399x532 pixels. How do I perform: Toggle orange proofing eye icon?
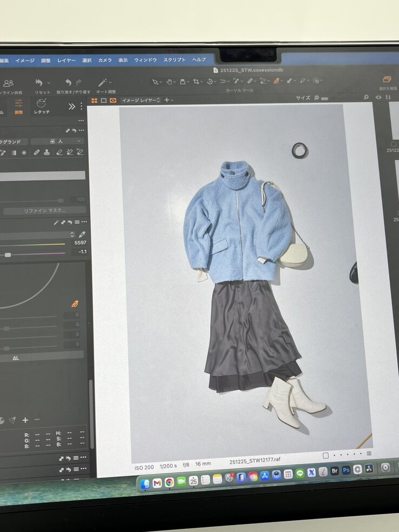[112, 101]
